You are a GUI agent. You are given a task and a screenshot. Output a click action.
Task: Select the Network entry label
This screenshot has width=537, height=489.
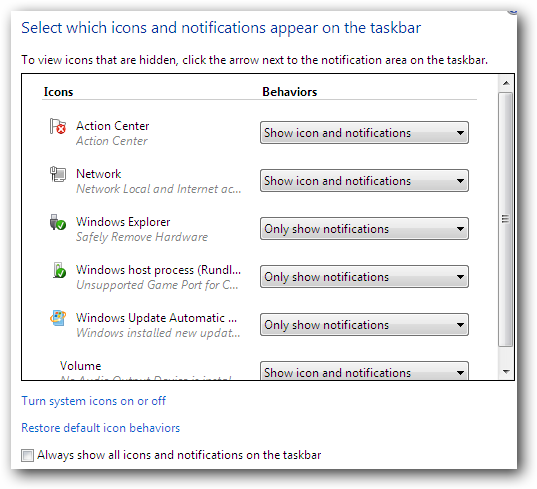(99, 174)
